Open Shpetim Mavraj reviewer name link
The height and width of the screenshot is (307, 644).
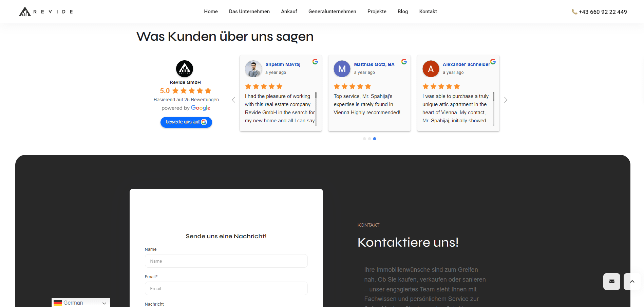[x=283, y=64]
